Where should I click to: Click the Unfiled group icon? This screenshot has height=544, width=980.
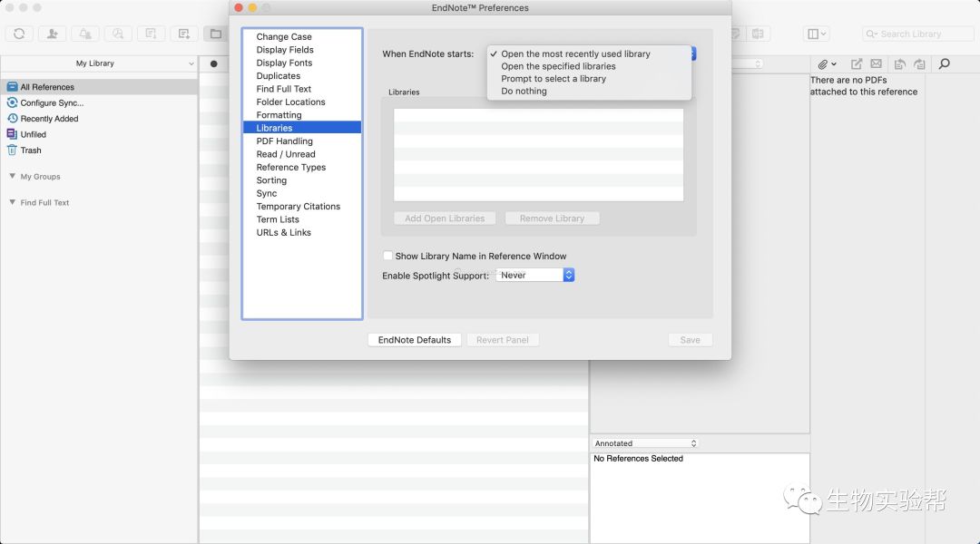[x=12, y=133]
